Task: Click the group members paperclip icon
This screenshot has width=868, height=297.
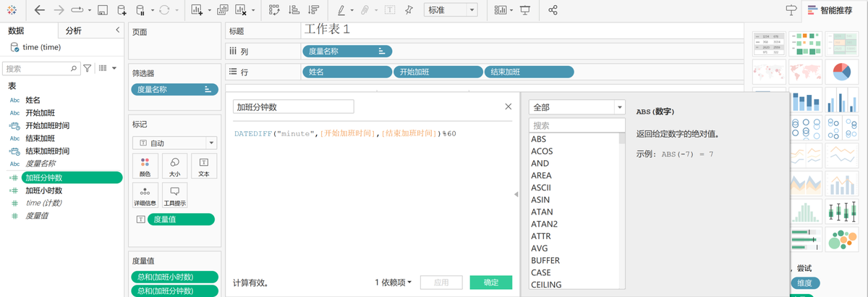Action: 366,10
